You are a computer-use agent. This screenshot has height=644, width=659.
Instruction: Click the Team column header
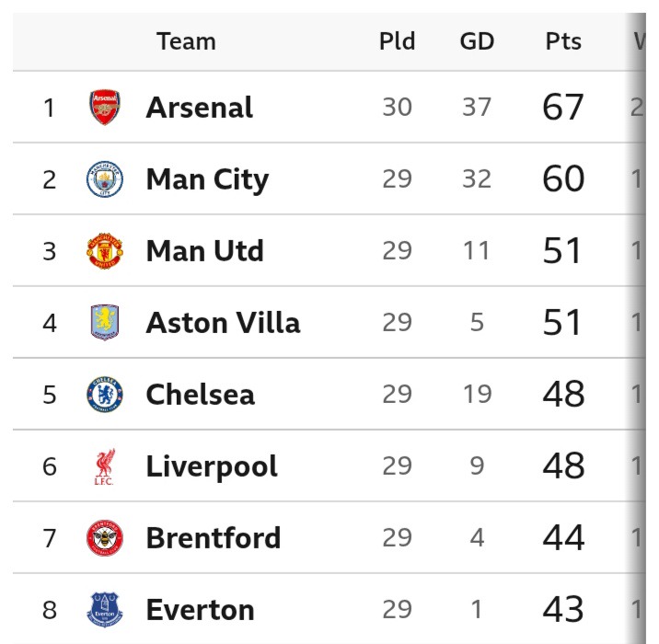(x=186, y=41)
